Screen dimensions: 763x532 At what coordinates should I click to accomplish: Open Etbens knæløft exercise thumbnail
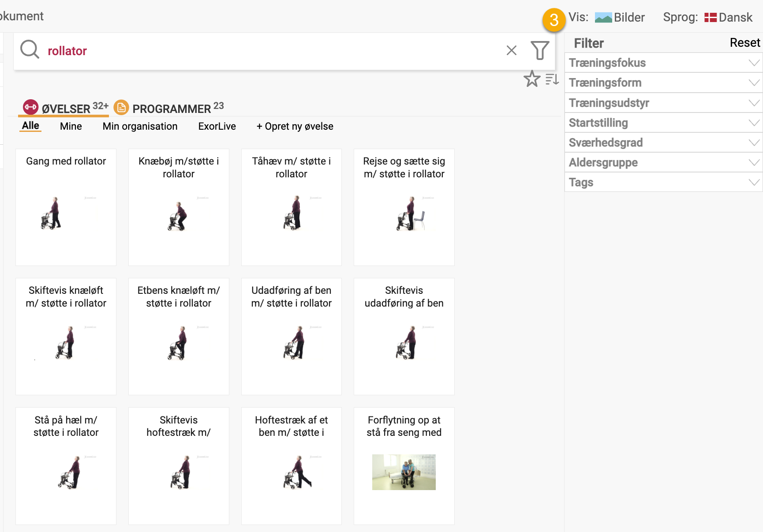click(x=178, y=343)
